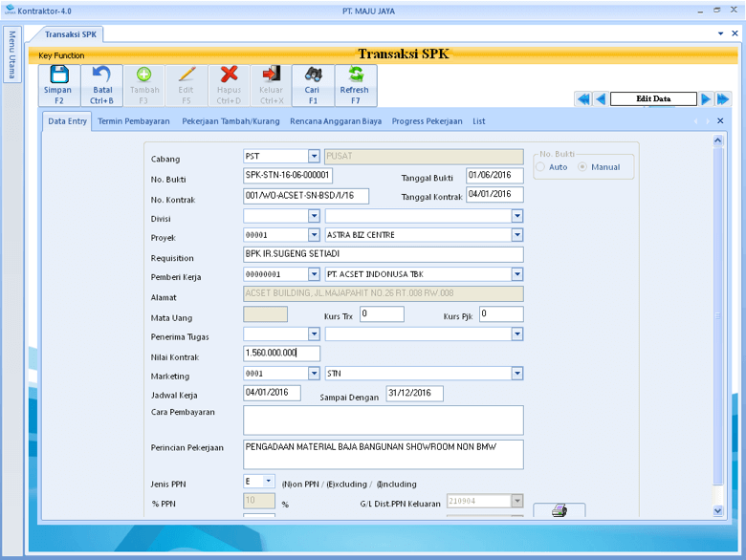Expand the Penerima Tugas name dropdown

click(x=517, y=334)
